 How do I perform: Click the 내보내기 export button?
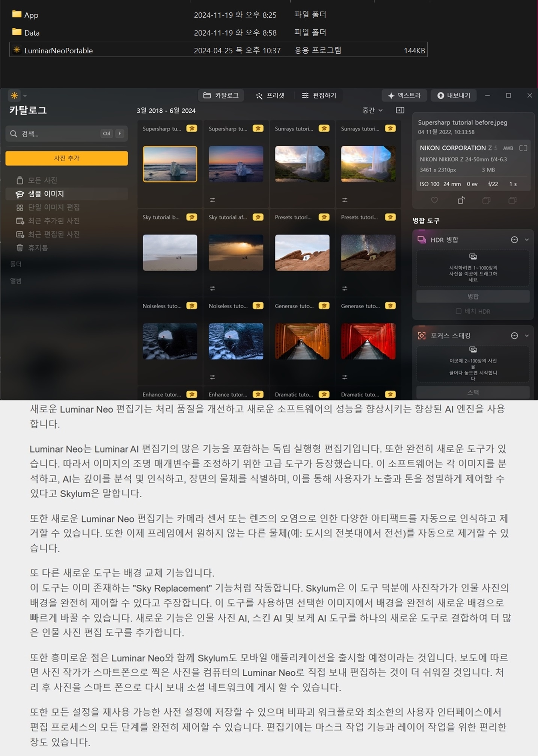click(x=454, y=95)
